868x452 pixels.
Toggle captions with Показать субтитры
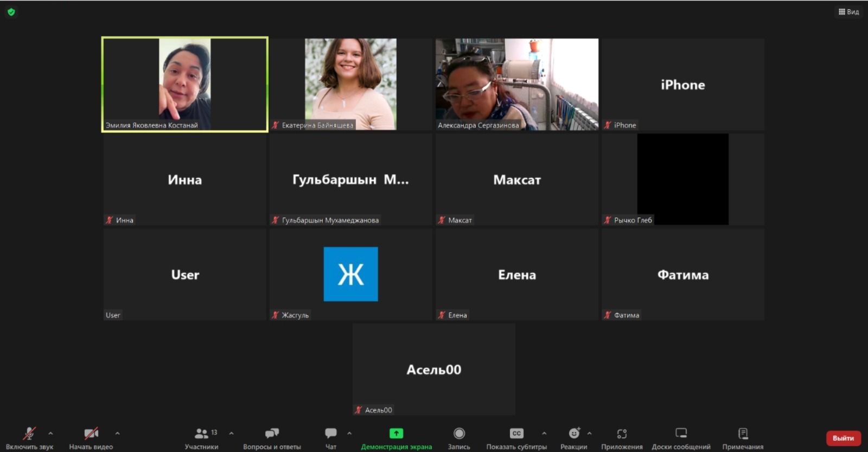tap(516, 434)
